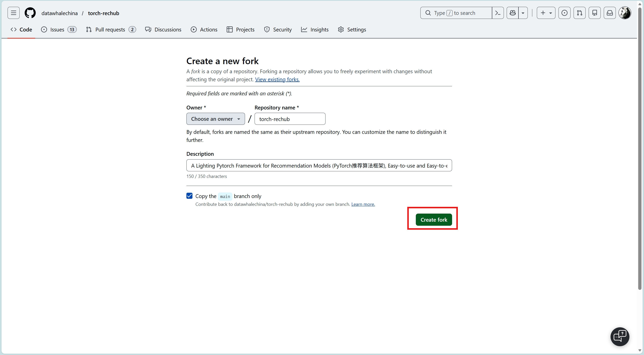The image size is (644, 355).
Task: Open Copilot chat icon
Action: coord(512,13)
